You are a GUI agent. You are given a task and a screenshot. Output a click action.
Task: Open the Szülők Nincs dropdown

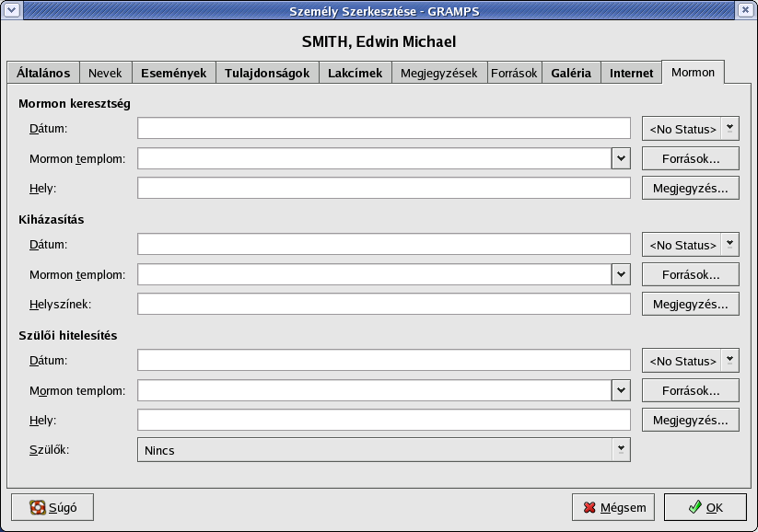622,449
